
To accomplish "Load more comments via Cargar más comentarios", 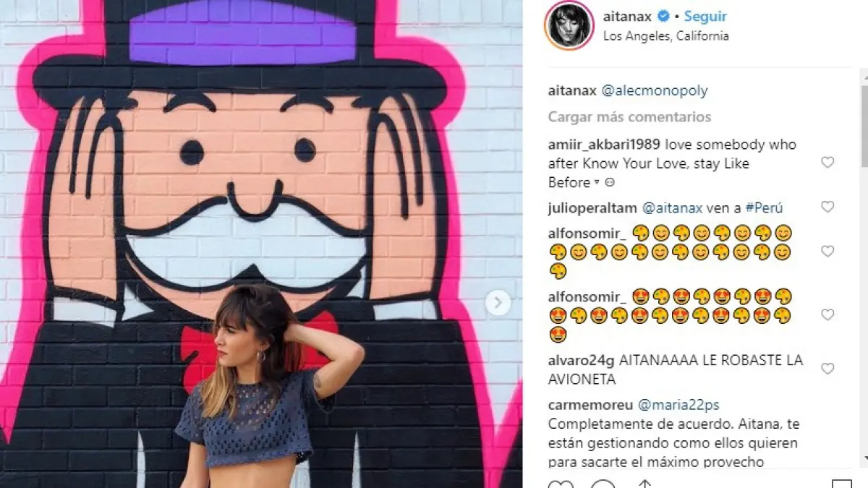I will coord(629,117).
